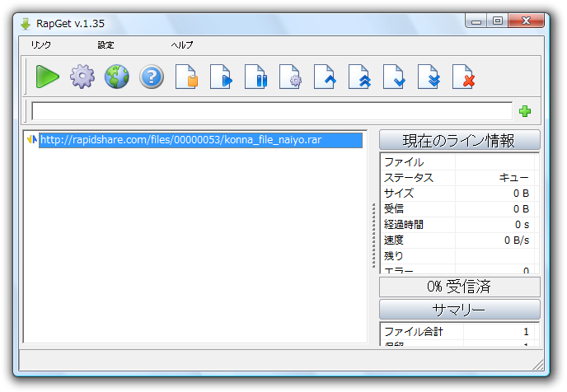Click the ステータス row label

[409, 178]
